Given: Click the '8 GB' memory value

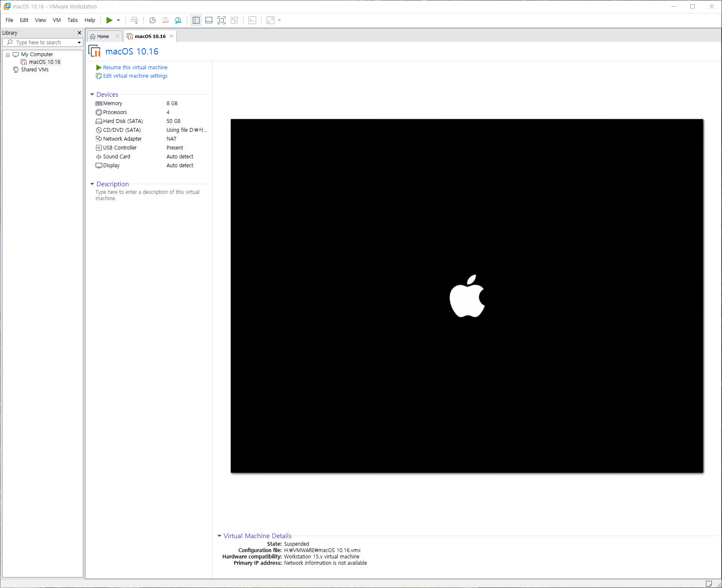Looking at the screenshot, I should [172, 103].
